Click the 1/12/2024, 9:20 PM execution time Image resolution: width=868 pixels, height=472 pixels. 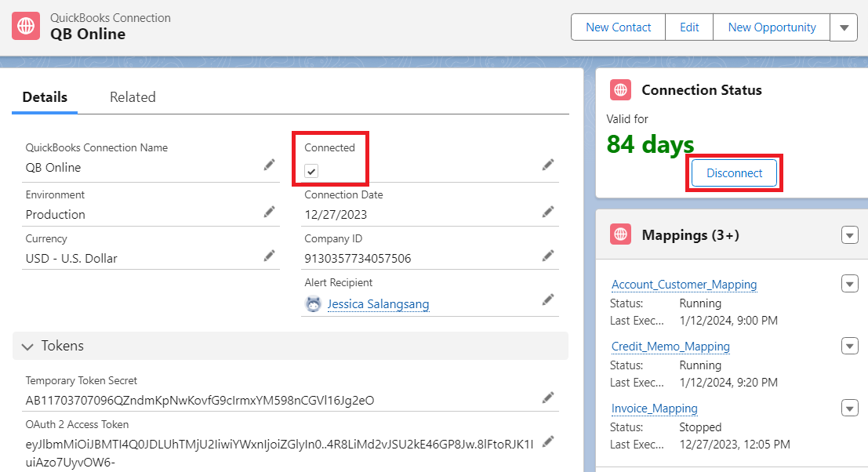[x=728, y=383]
